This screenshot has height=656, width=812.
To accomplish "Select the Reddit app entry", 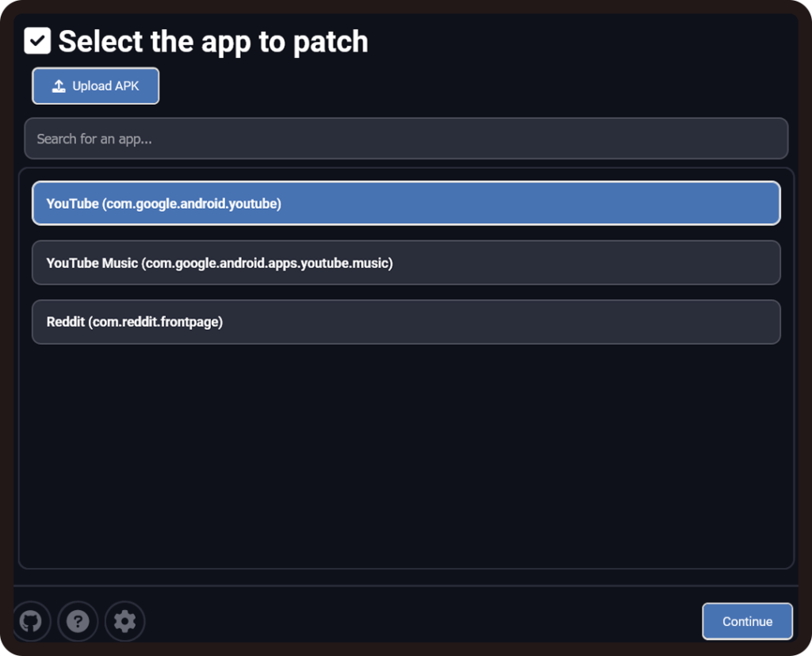I will point(406,322).
